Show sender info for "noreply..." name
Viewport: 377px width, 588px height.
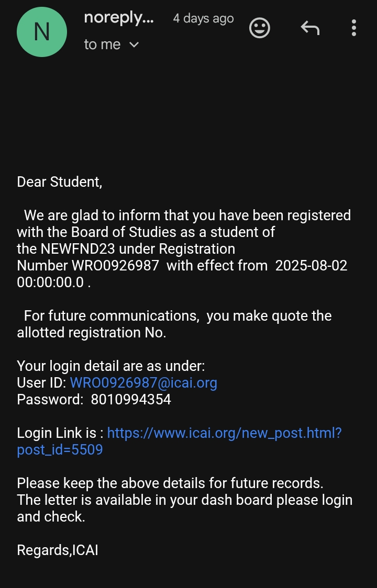(x=119, y=18)
